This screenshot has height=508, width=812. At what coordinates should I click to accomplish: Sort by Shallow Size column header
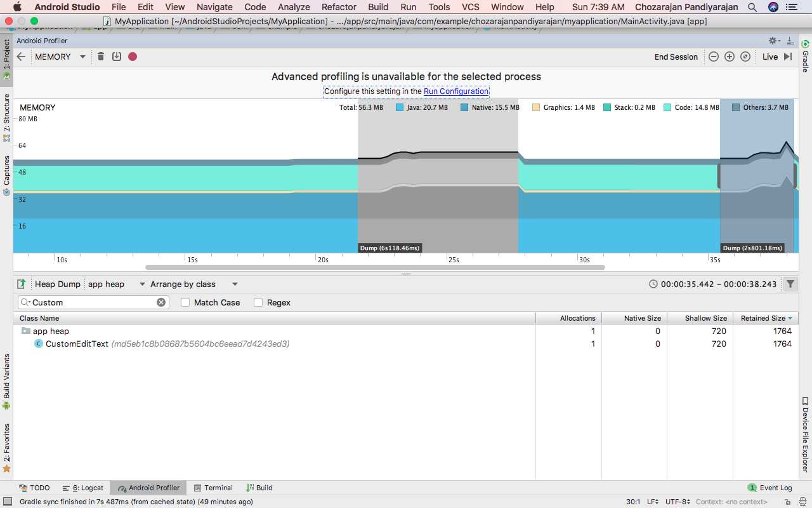tap(700, 318)
